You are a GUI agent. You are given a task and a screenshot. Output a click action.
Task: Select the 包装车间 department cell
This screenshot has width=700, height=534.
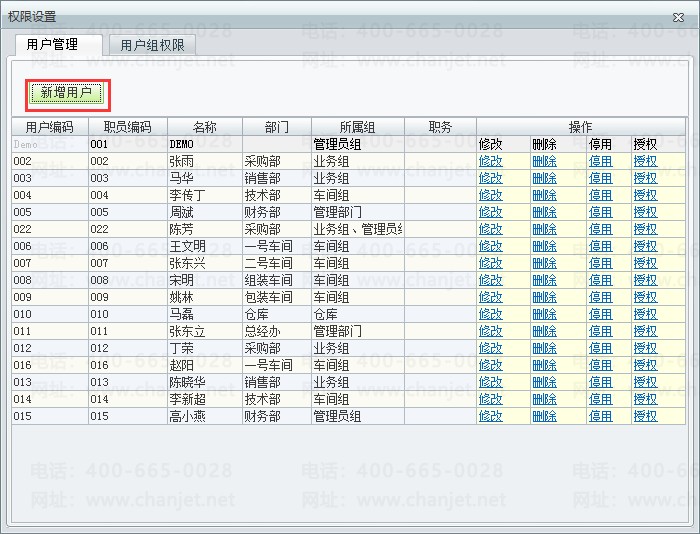pyautogui.click(x=277, y=297)
